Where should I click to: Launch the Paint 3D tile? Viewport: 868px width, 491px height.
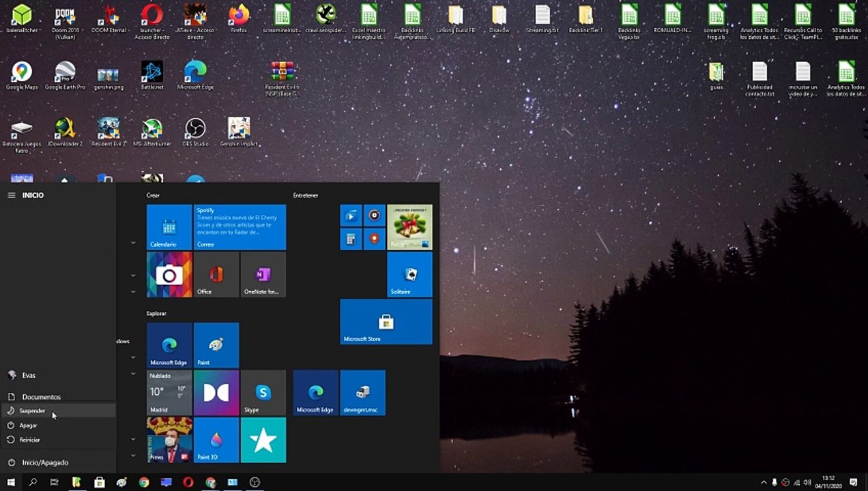pyautogui.click(x=216, y=440)
